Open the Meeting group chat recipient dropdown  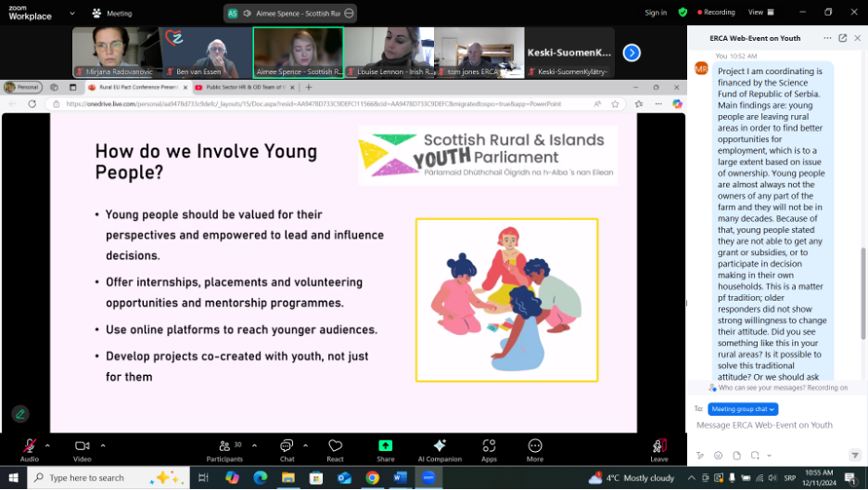point(743,409)
